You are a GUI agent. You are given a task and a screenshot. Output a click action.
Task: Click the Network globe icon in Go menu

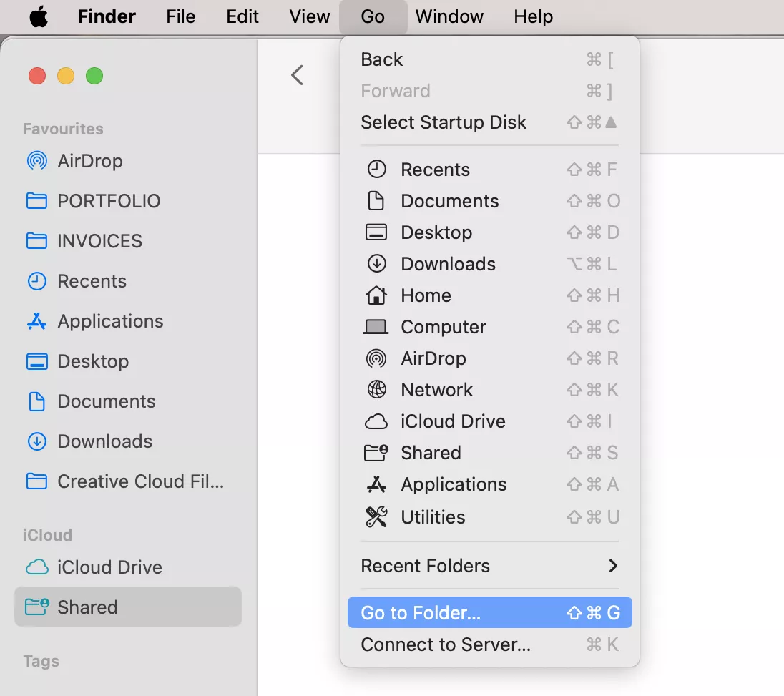click(x=376, y=390)
